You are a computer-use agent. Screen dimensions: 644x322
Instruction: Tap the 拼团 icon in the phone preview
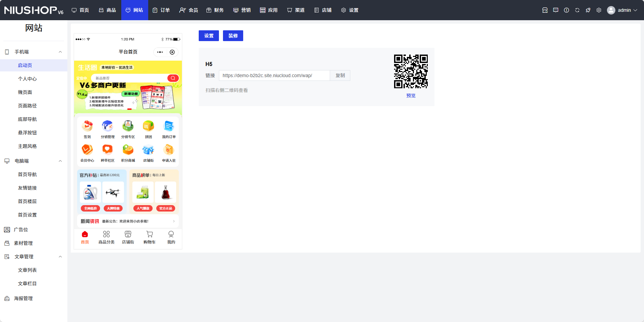148,126
